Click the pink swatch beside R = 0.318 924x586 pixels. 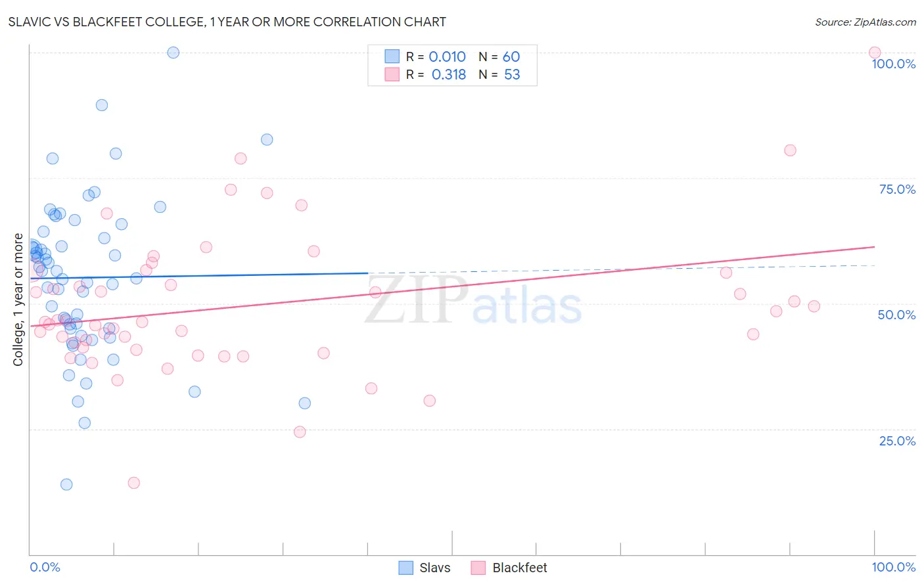tap(392, 74)
